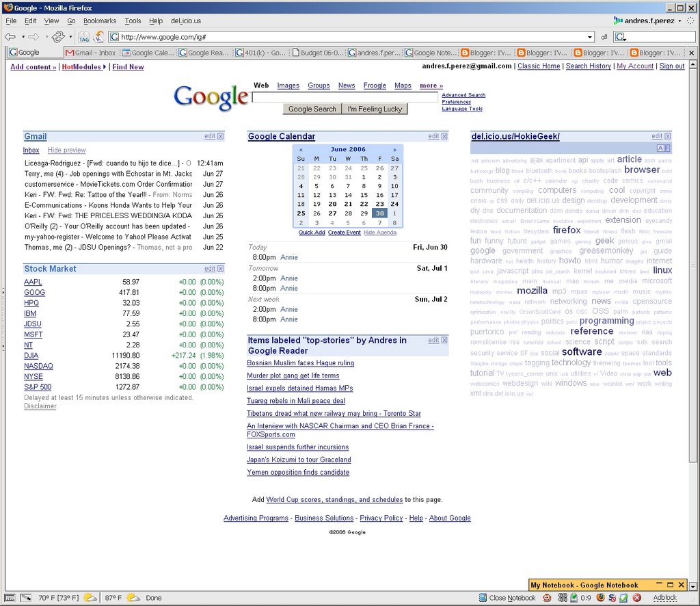Click the color picker eyedropper status icon
The height and width of the screenshot is (606, 700).
point(26,598)
